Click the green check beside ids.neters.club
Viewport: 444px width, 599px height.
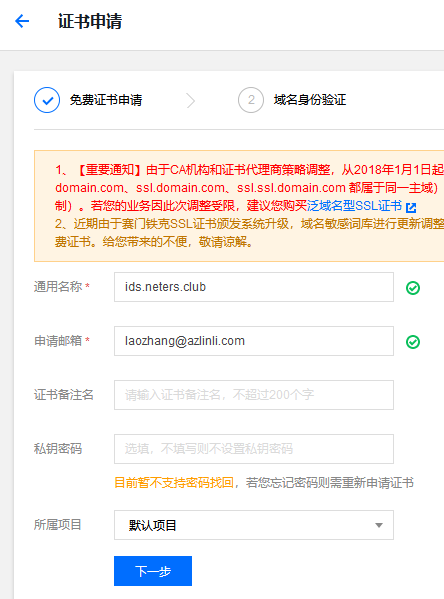tap(413, 288)
